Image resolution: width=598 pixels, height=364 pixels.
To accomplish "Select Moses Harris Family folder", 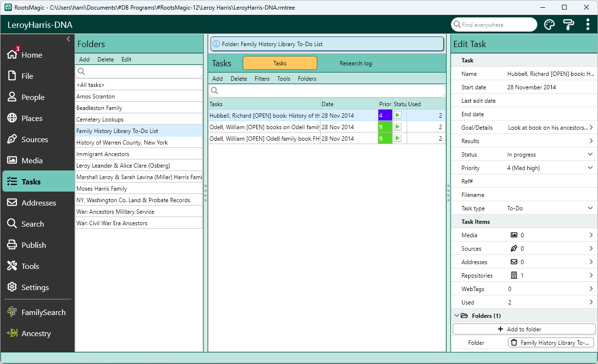I will tap(139, 189).
